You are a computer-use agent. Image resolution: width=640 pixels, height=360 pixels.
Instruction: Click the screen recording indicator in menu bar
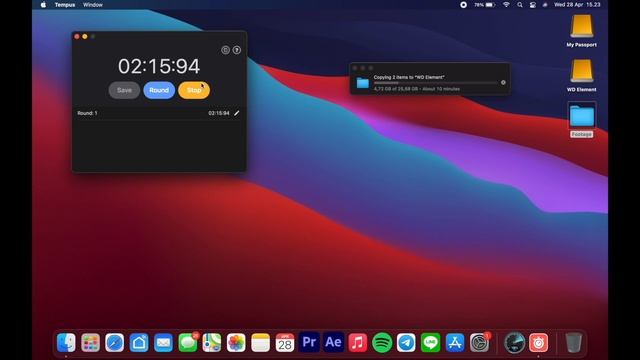coord(463,5)
